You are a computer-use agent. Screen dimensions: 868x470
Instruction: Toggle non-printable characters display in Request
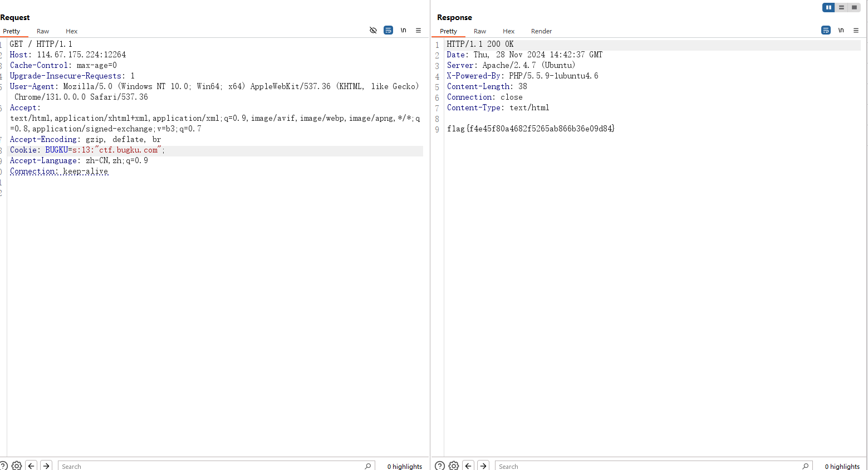(403, 30)
